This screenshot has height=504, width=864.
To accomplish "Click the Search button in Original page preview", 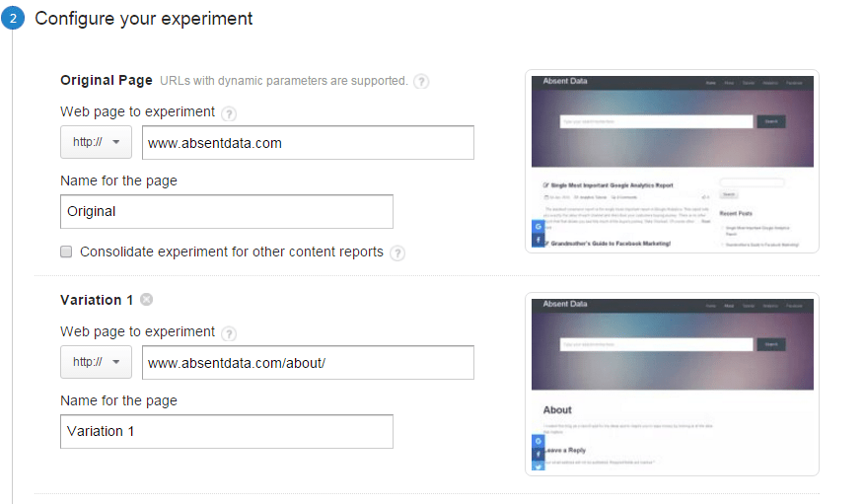I will [x=771, y=121].
